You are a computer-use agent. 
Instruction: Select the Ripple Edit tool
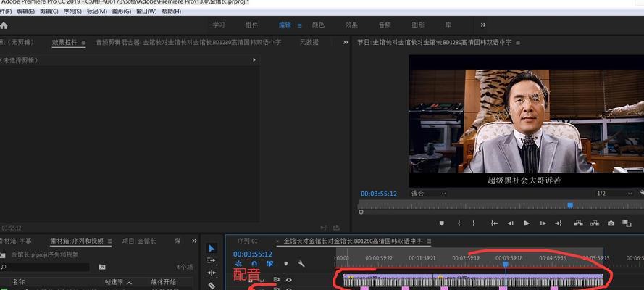212,273
